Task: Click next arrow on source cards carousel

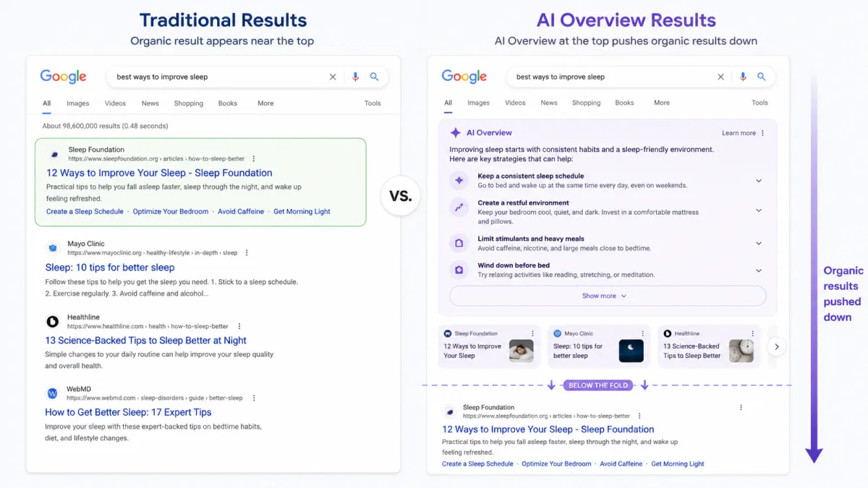Action: 776,347
